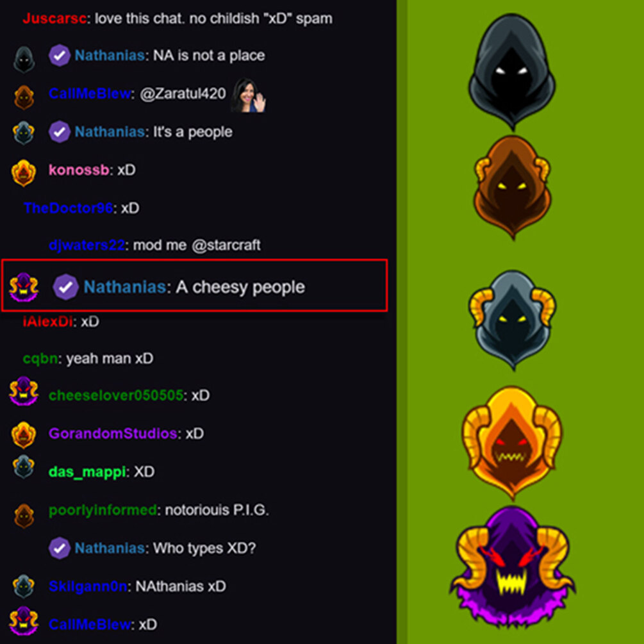This screenshot has height=644, width=644.
Task: Click the waving woman emote in CallMeBlew's message
Action: pyautogui.click(x=248, y=95)
